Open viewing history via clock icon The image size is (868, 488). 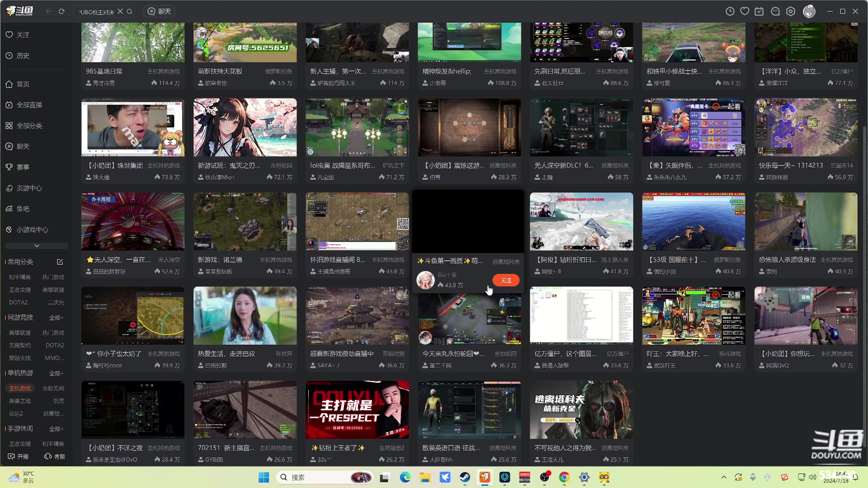coord(730,11)
